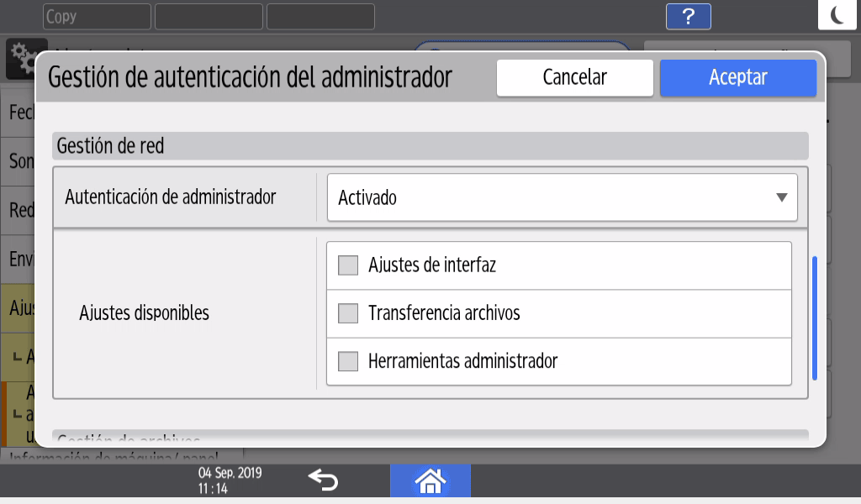Click the settings gear icon

[x=20, y=54]
